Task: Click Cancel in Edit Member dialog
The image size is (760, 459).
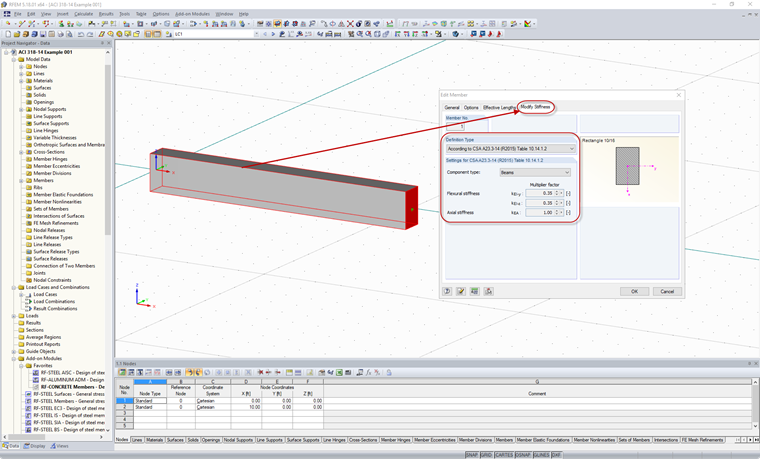Action: [667, 291]
